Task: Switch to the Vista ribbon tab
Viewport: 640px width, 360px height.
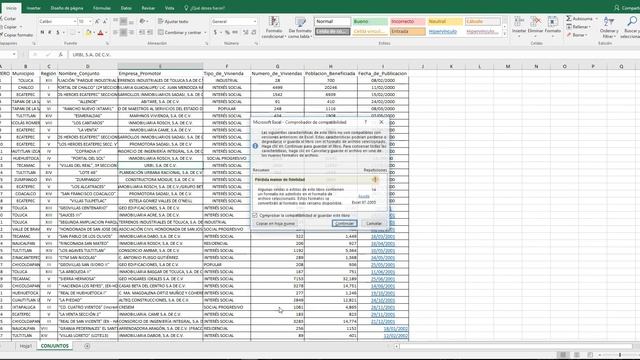Action: (x=169, y=8)
